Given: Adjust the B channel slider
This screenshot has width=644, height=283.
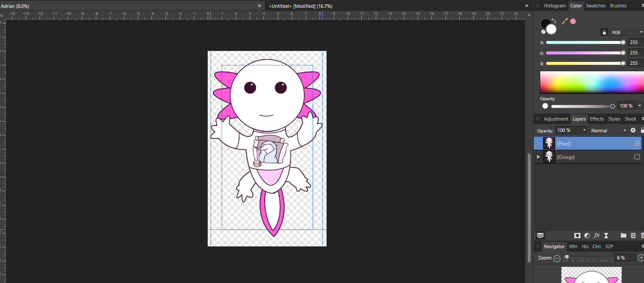Looking at the screenshot, I should [585, 63].
